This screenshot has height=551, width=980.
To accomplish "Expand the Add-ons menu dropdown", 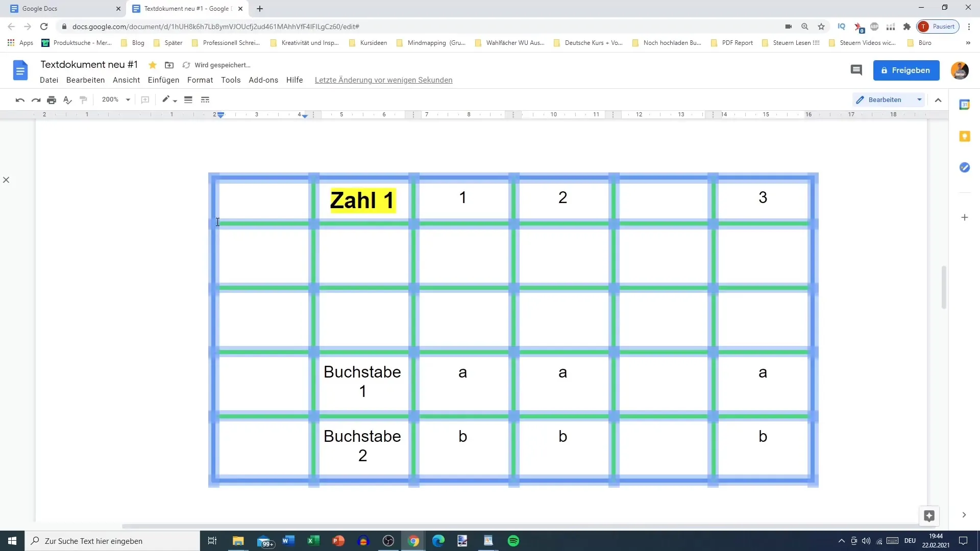I will tap(264, 80).
